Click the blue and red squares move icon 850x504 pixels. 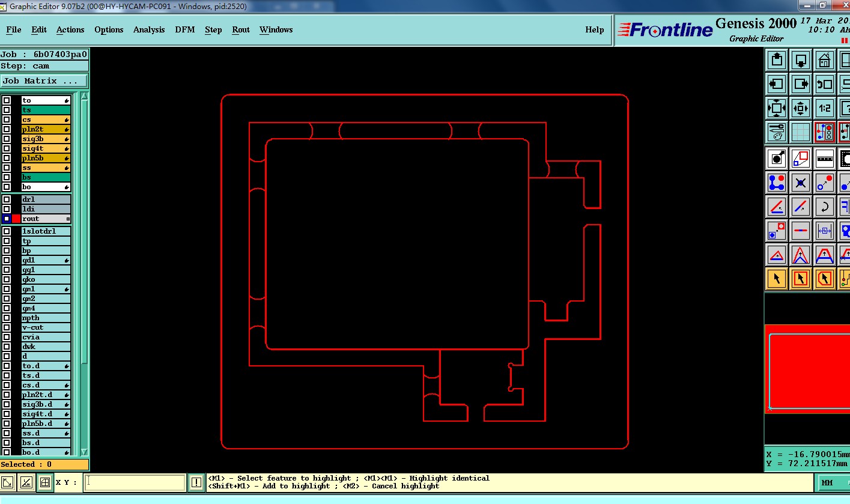pyautogui.click(x=777, y=231)
